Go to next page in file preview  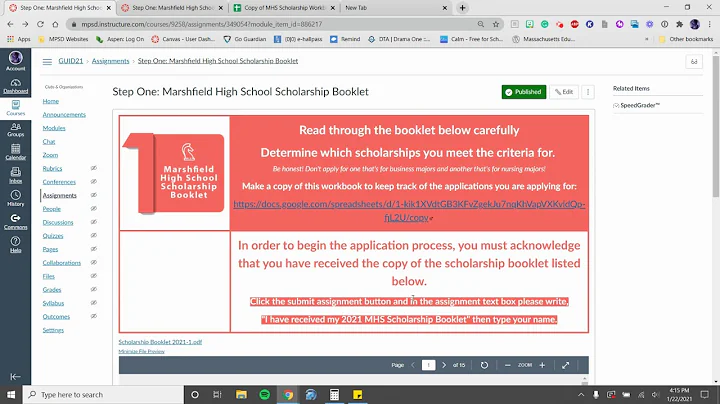pos(444,365)
